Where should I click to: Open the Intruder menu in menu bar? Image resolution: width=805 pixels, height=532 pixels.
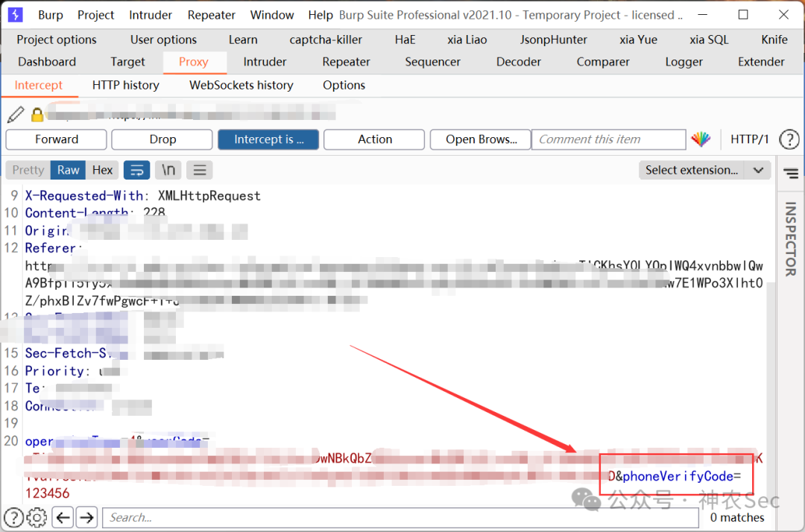point(151,15)
